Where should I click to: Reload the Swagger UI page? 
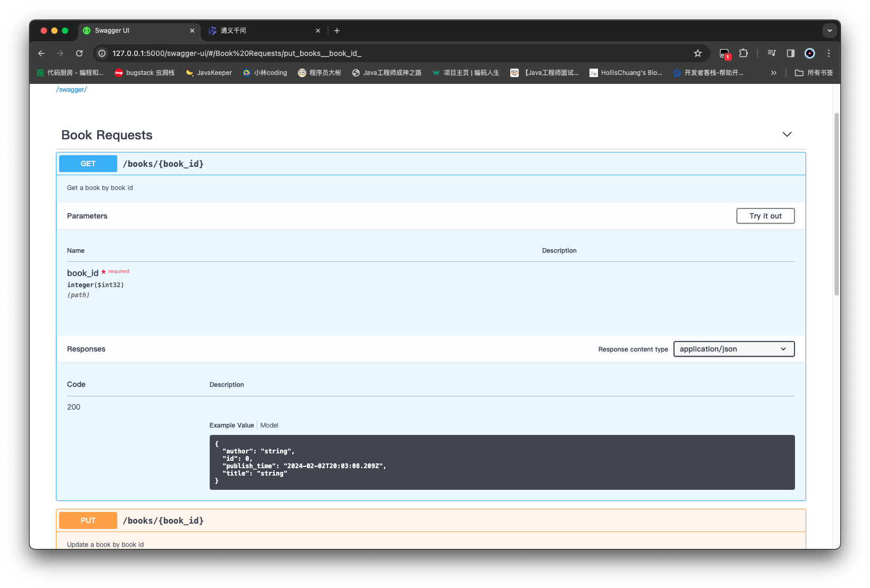coord(79,53)
